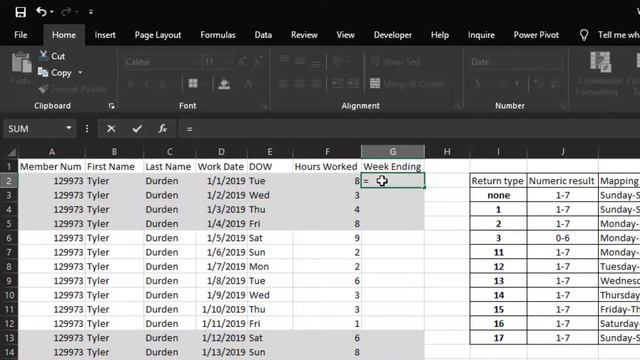
Task: Open the Developer tab
Action: coord(393,35)
